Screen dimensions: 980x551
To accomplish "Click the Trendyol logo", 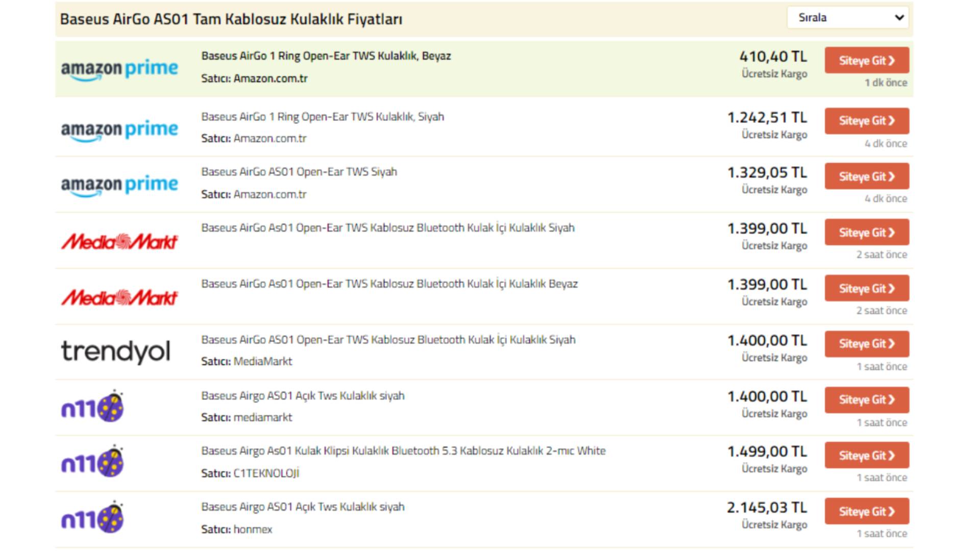I will 115,352.
